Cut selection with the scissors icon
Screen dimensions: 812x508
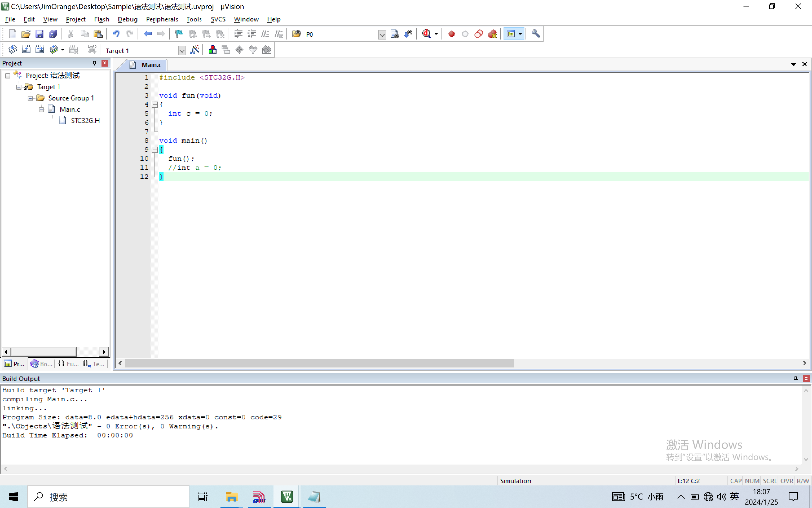click(x=71, y=34)
